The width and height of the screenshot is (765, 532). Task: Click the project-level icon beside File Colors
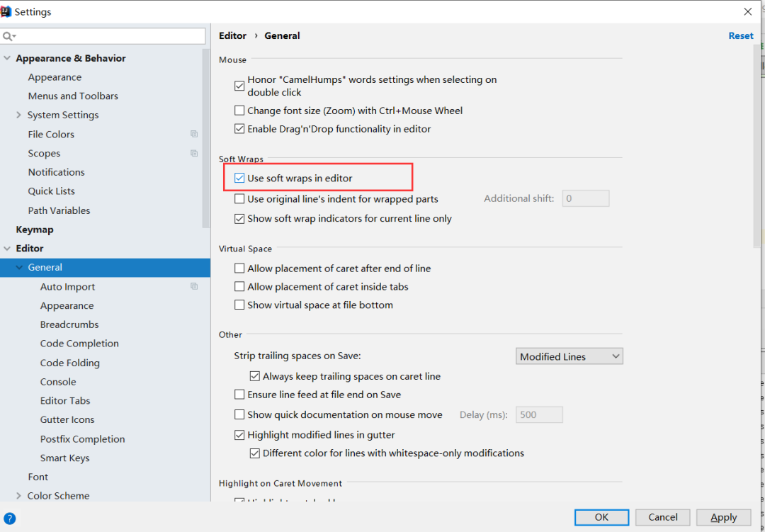[194, 134]
